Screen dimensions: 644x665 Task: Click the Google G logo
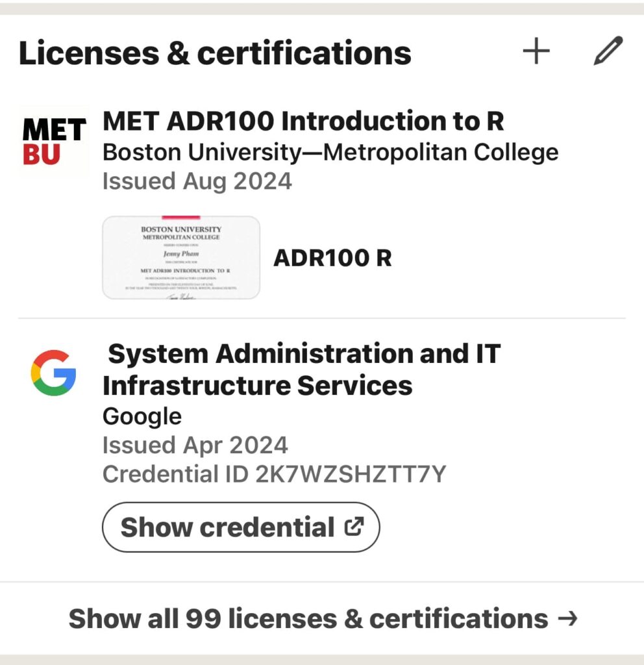click(x=53, y=373)
